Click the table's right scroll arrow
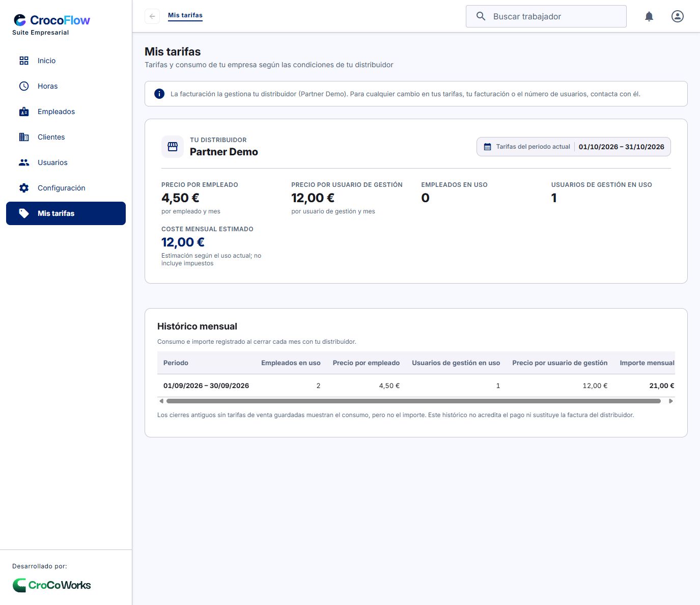The width and height of the screenshot is (700, 605). [x=671, y=401]
